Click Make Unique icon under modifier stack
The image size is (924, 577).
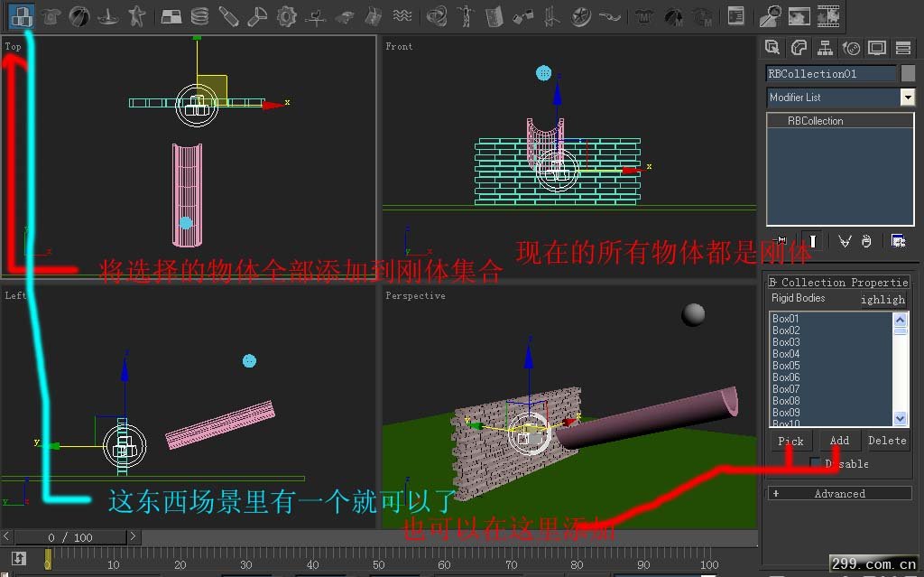click(x=845, y=241)
